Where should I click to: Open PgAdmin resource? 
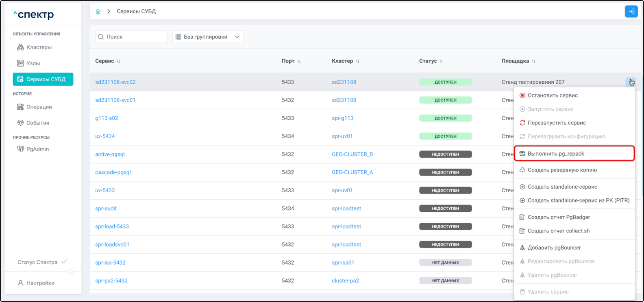(x=37, y=149)
